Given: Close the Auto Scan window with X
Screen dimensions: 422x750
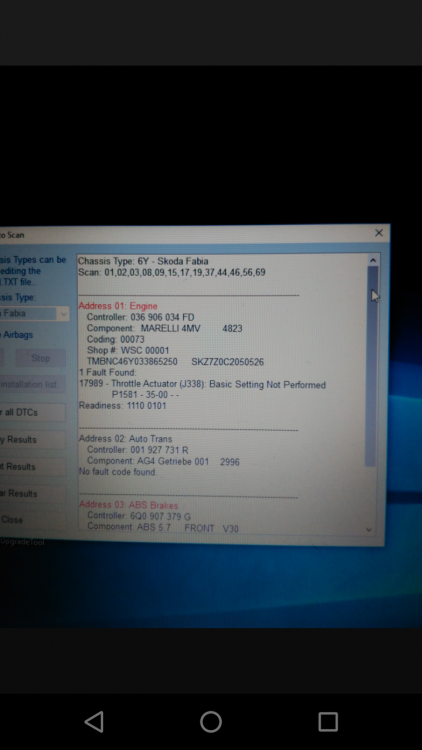Looking at the screenshot, I should click(x=378, y=233).
